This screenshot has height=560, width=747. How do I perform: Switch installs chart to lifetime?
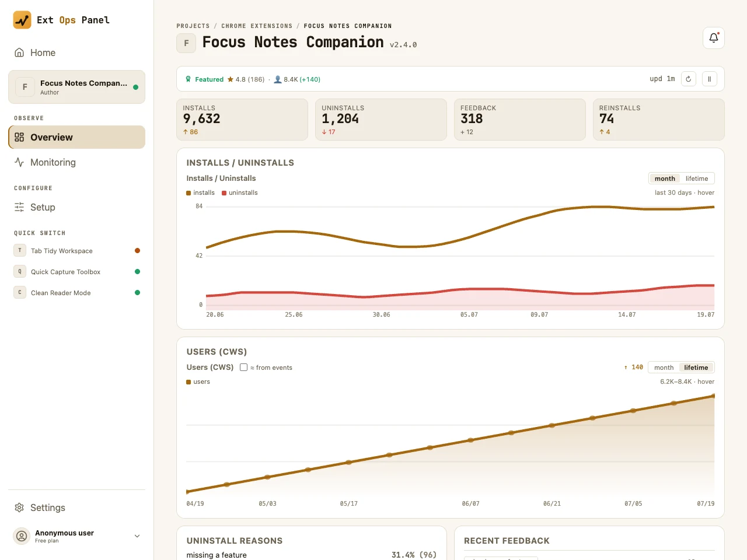[x=697, y=178]
